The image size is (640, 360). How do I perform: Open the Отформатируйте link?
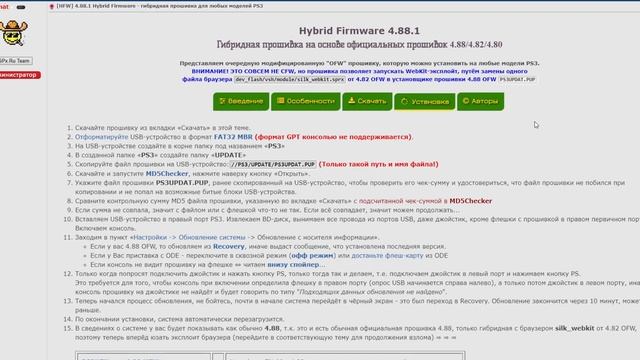pyautogui.click(x=102, y=137)
